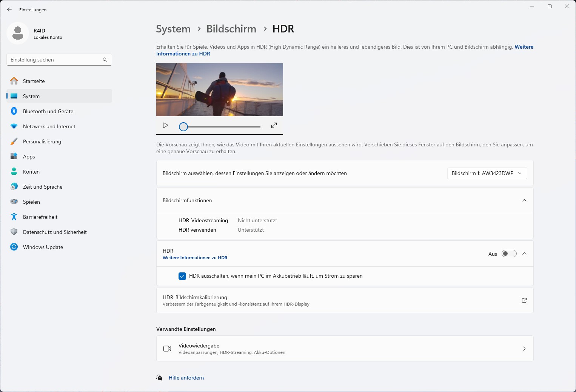The width and height of the screenshot is (576, 392).
Task: Click Hilfe anfordern link
Action: 186,378
